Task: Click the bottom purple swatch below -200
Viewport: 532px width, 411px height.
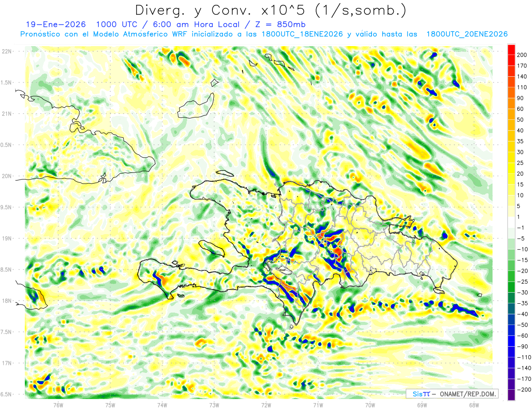Action: tap(511, 395)
